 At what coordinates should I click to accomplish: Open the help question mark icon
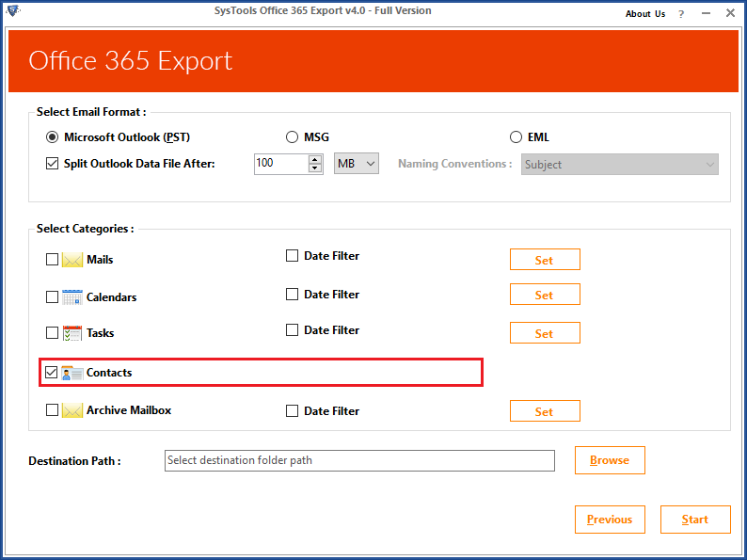click(681, 14)
